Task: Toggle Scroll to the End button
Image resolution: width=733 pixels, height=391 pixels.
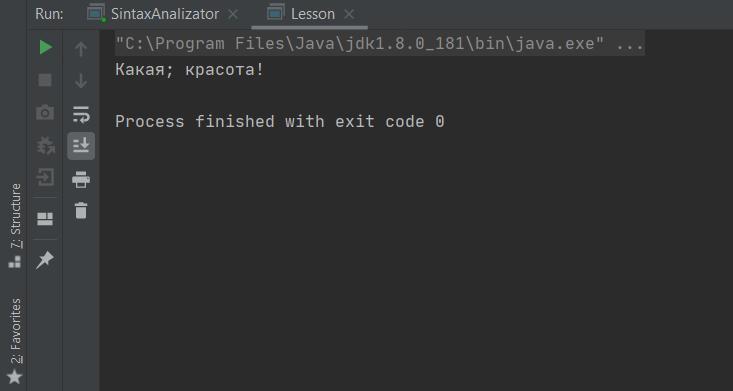Action: coord(81,146)
